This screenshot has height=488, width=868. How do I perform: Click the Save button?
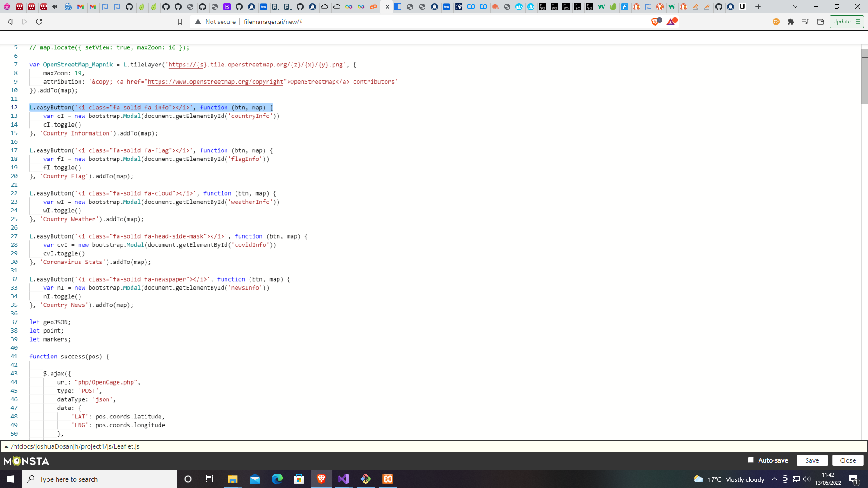point(812,460)
